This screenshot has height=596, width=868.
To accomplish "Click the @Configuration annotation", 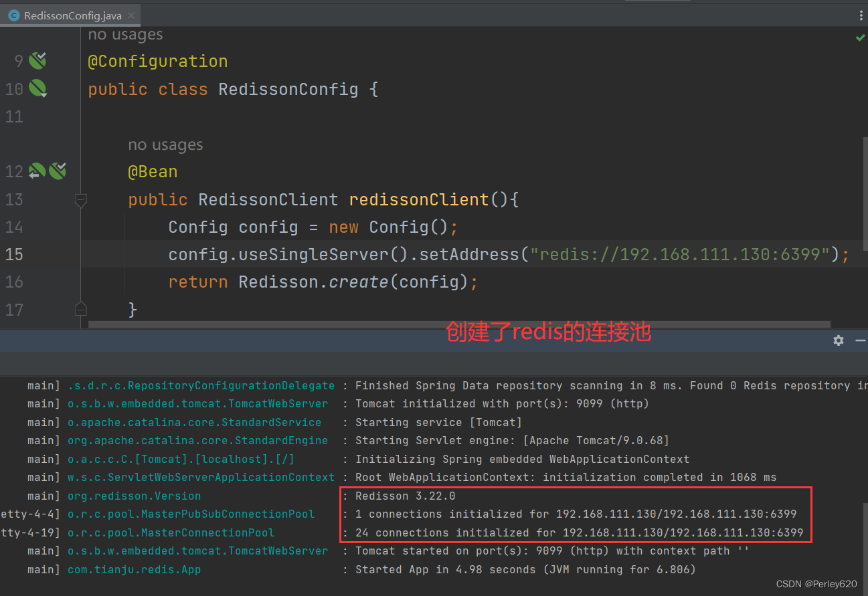I will tap(158, 62).
